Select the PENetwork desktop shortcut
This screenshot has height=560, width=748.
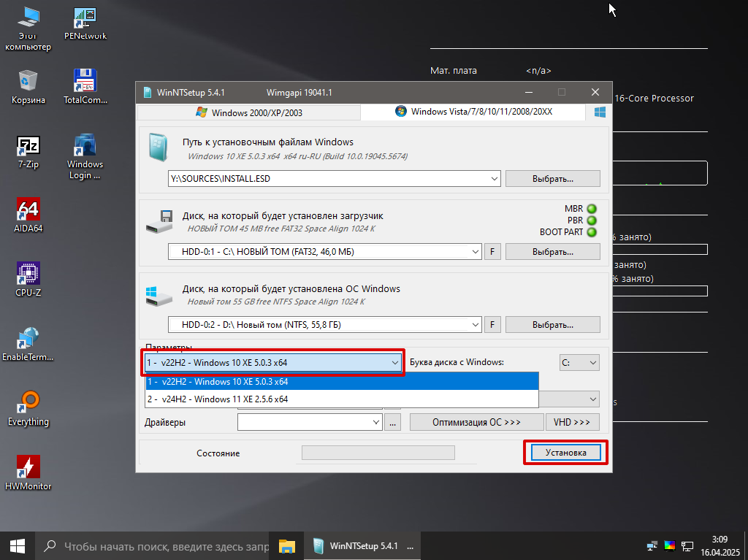pyautogui.click(x=85, y=23)
